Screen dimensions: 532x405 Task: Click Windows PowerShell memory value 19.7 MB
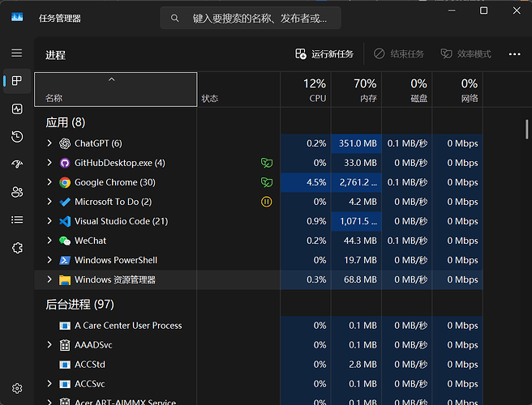point(360,260)
